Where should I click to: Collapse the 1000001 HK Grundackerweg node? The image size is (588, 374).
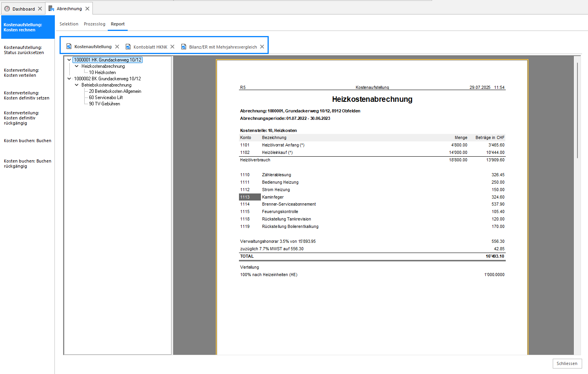coord(69,60)
